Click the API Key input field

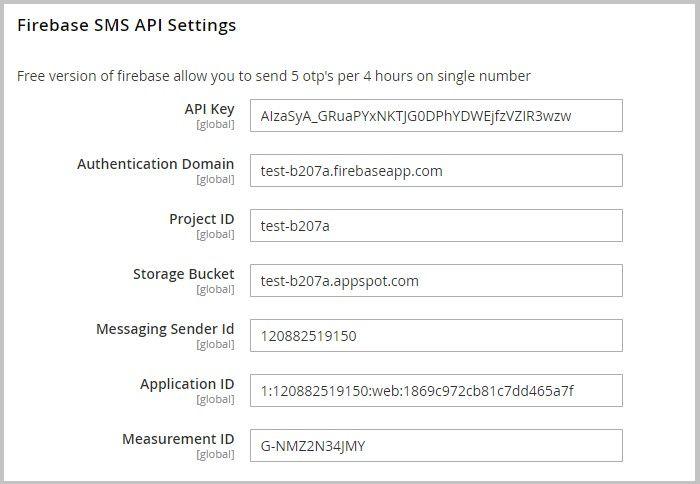pos(436,116)
